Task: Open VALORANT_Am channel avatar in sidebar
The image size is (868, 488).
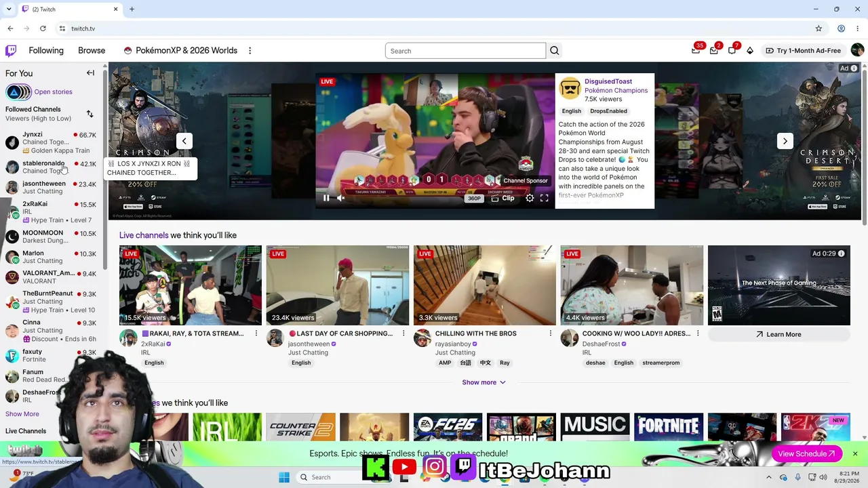Action: [12, 277]
